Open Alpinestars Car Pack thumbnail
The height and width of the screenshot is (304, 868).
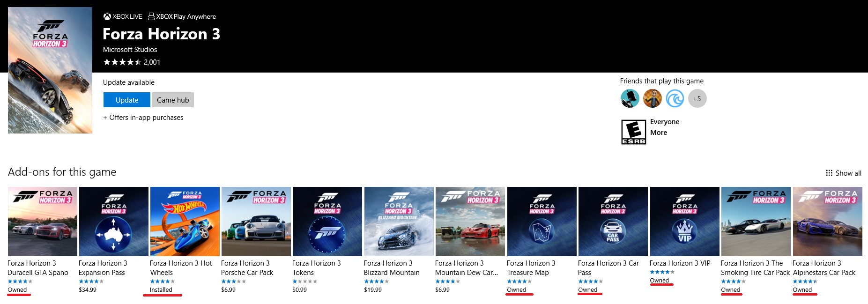click(x=828, y=222)
